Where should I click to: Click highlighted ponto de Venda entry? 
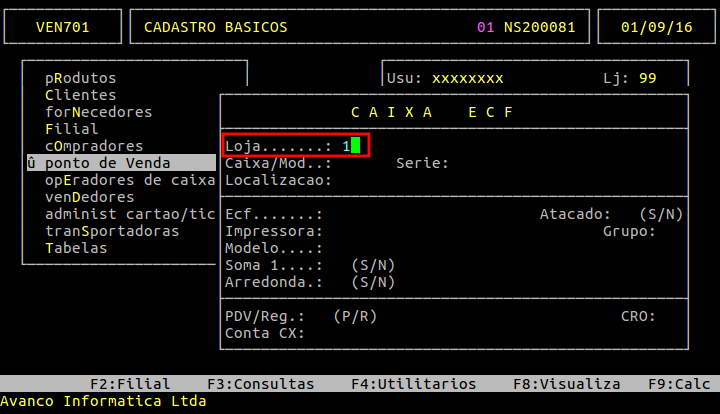coord(121,163)
